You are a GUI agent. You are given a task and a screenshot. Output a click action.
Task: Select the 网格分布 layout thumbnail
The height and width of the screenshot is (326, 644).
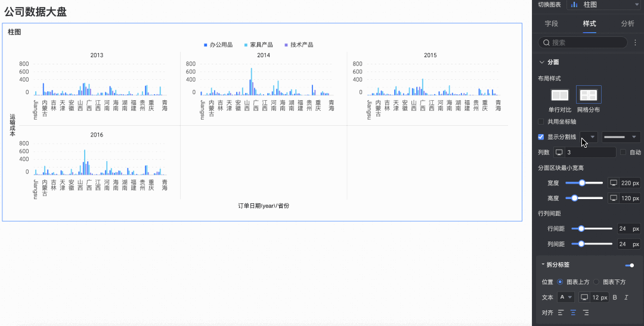coord(589,95)
